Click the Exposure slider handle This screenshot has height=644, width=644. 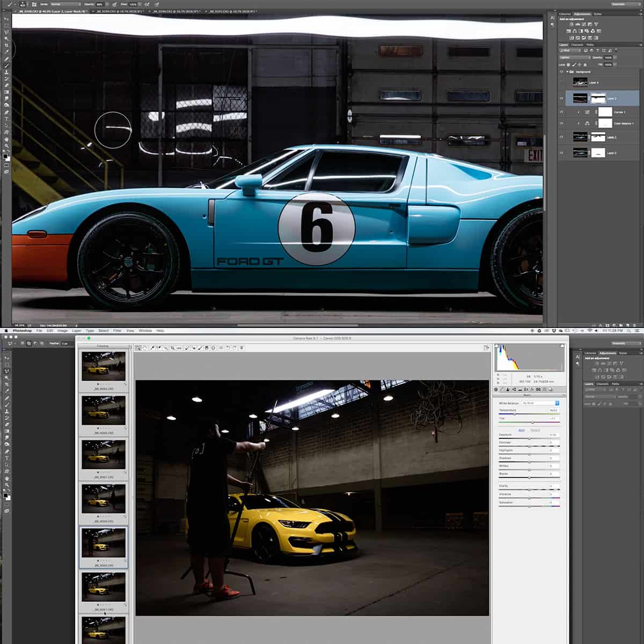[x=529, y=438]
